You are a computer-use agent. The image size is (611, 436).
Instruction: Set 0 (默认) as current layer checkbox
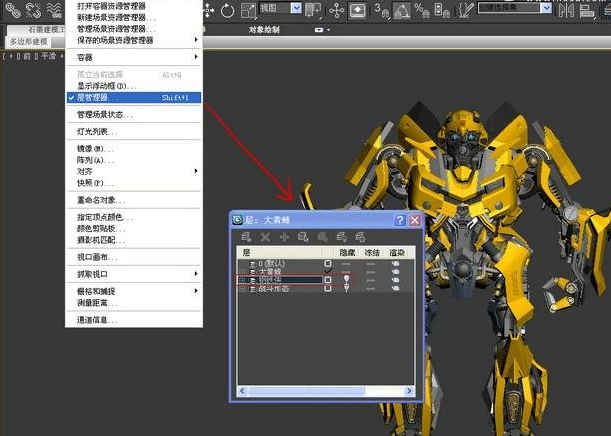328,264
